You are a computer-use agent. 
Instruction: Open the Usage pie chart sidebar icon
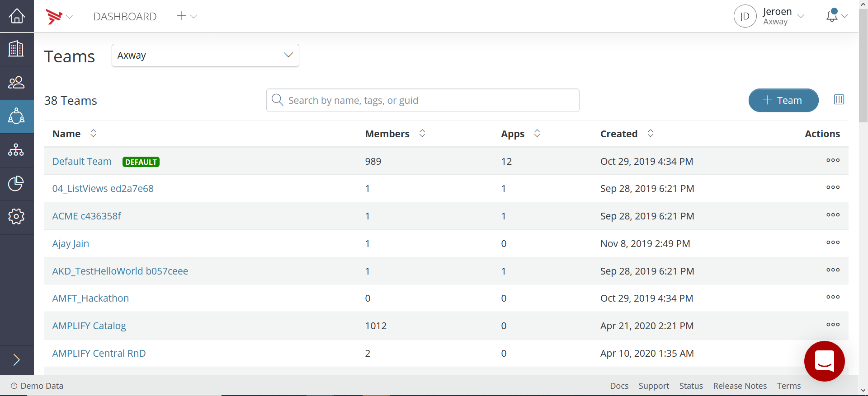[x=17, y=183]
